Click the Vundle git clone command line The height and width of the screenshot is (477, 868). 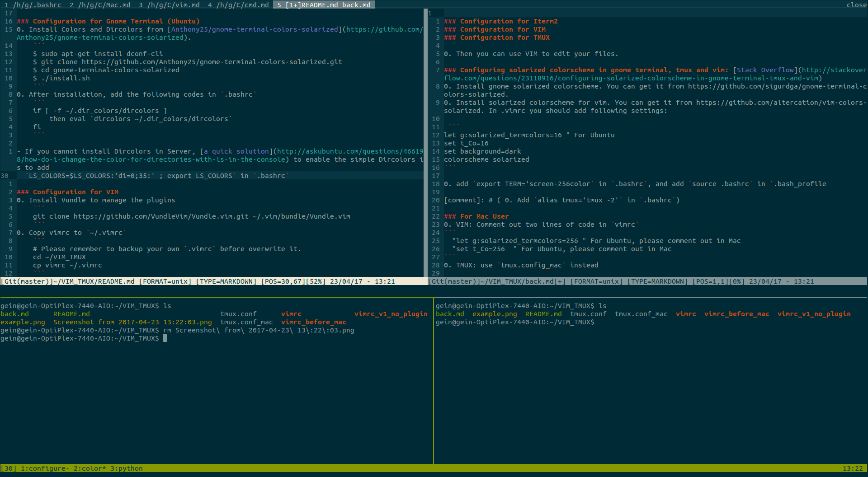pyautogui.click(x=192, y=216)
